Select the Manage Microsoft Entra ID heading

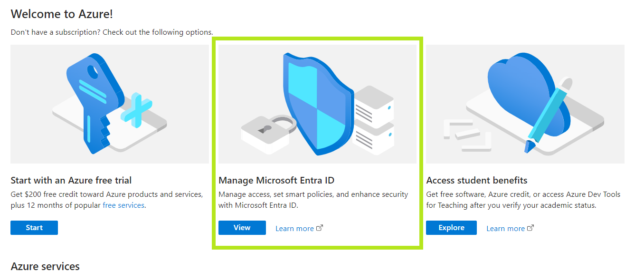[x=276, y=180]
